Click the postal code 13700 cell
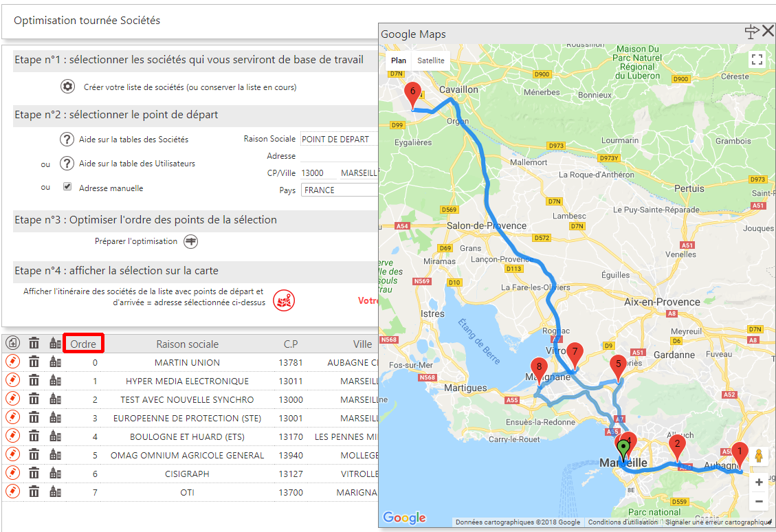This screenshot has width=776, height=532. pyautogui.click(x=291, y=492)
